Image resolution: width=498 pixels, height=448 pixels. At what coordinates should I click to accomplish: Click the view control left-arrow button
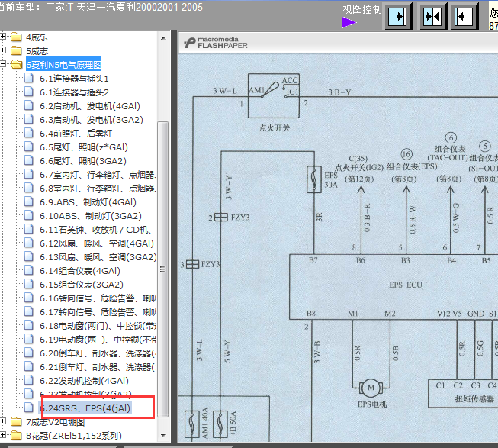464,16
